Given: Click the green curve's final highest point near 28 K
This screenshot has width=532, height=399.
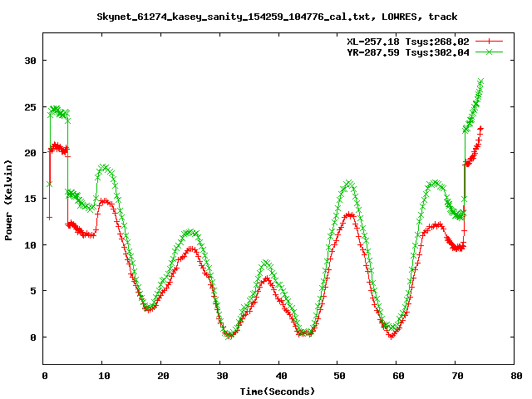Looking at the screenshot, I should click(480, 81).
